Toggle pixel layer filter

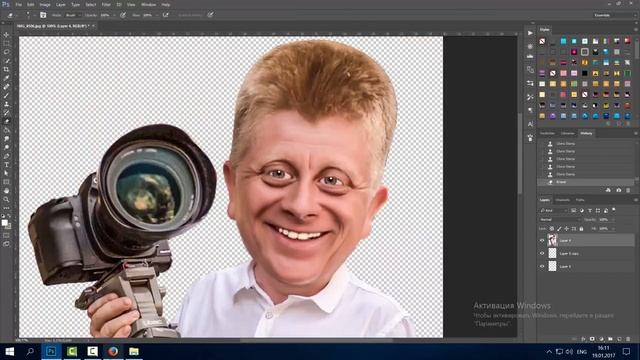pyautogui.click(x=573, y=211)
